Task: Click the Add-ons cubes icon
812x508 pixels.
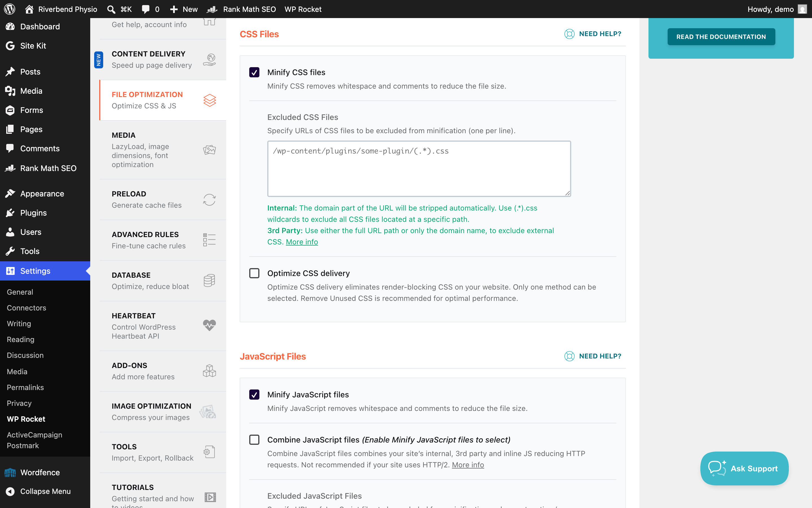Action: pyautogui.click(x=209, y=371)
